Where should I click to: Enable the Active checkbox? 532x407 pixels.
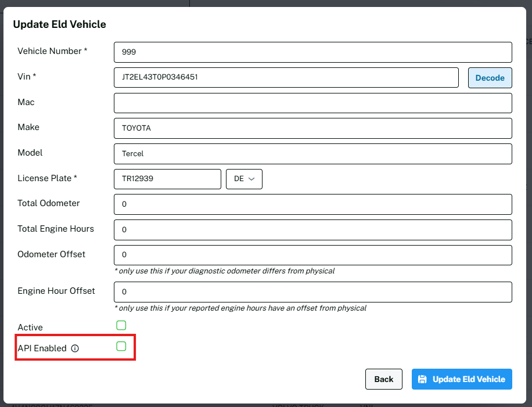pos(121,326)
